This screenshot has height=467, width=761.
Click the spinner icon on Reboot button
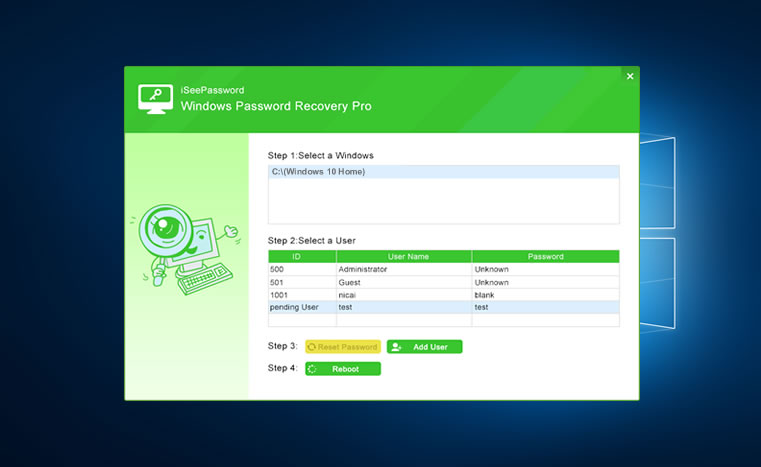click(x=312, y=369)
